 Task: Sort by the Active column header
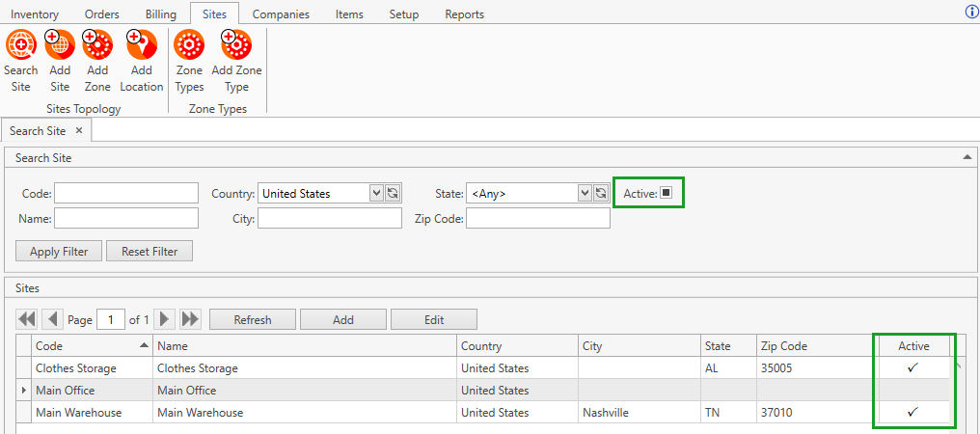(x=913, y=346)
